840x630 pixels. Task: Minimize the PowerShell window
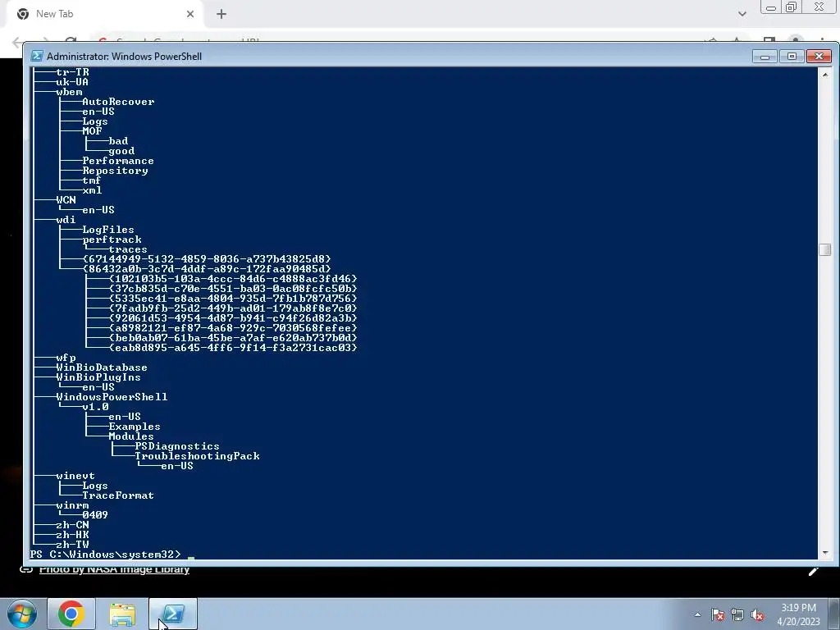765,57
